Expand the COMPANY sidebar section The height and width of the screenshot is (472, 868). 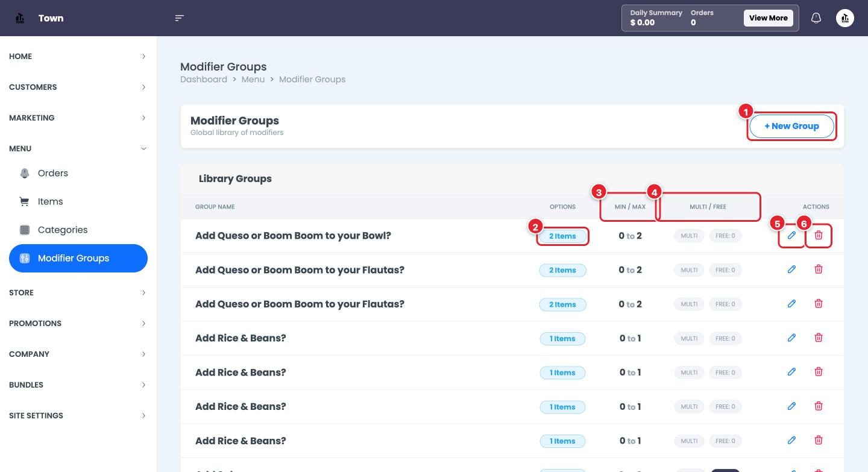pos(78,354)
